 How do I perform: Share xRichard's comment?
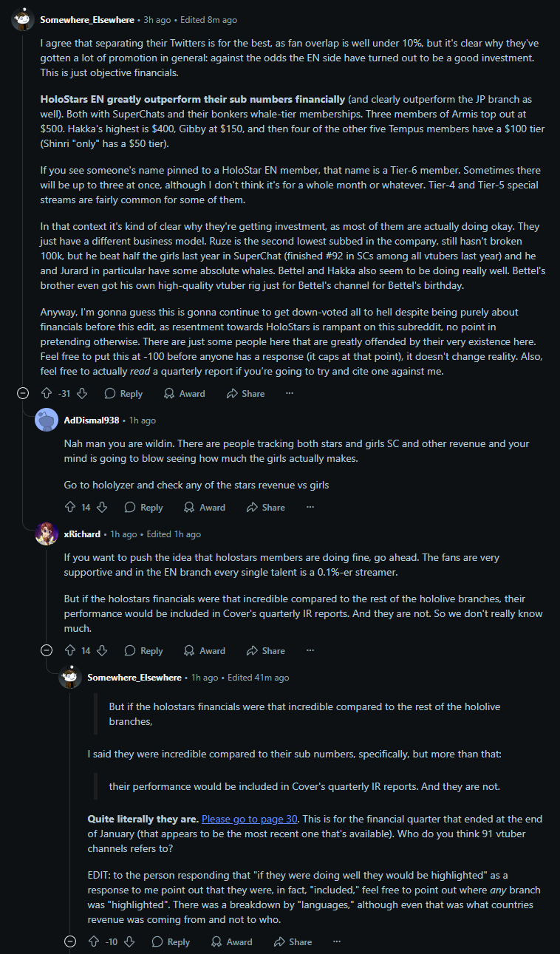265,651
